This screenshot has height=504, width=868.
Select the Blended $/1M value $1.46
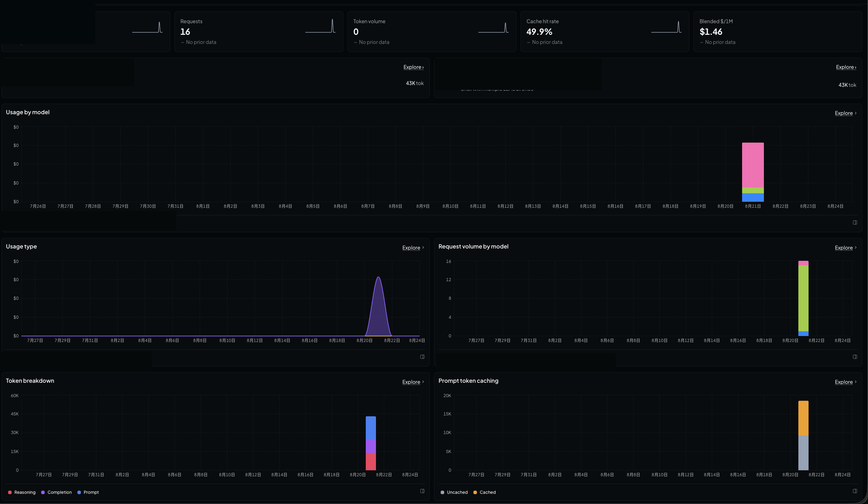pyautogui.click(x=711, y=32)
